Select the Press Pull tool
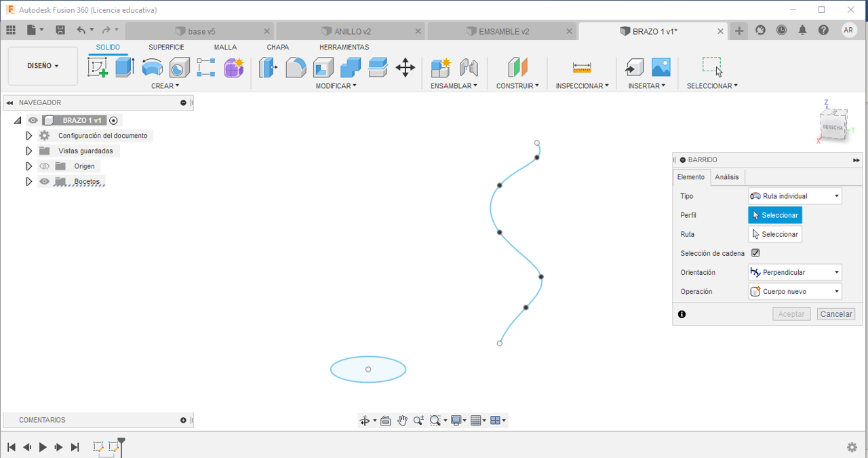Viewport: 868px width, 458px height. (x=269, y=67)
